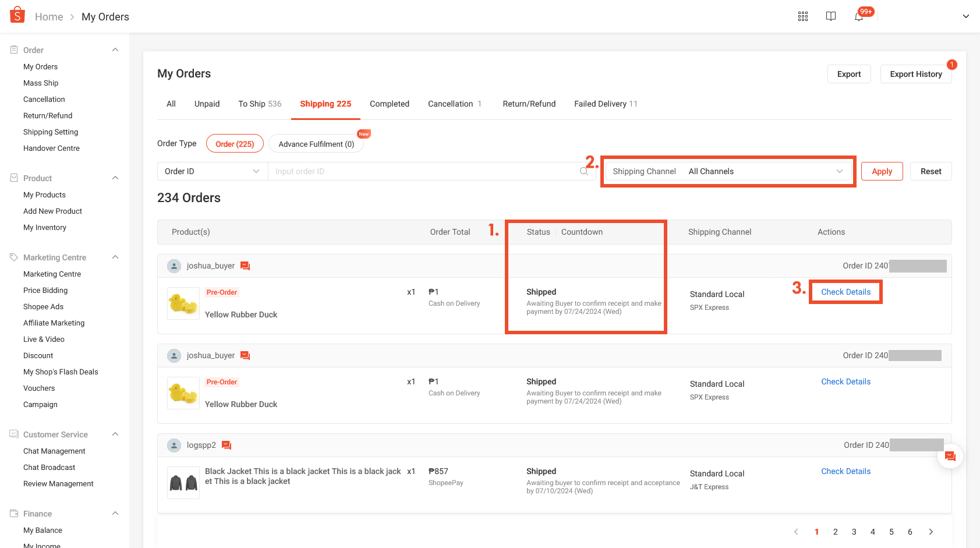Screen dimensions: 980x548
Task: Click the Apply filter button
Action: pos(882,171)
